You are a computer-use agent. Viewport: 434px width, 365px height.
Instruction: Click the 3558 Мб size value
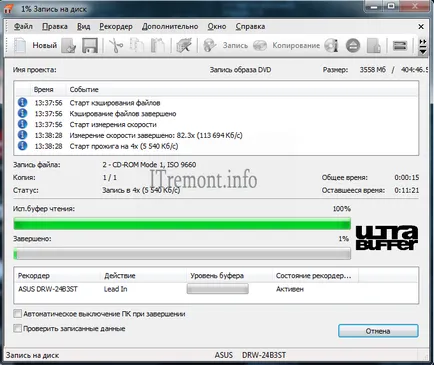tap(372, 70)
